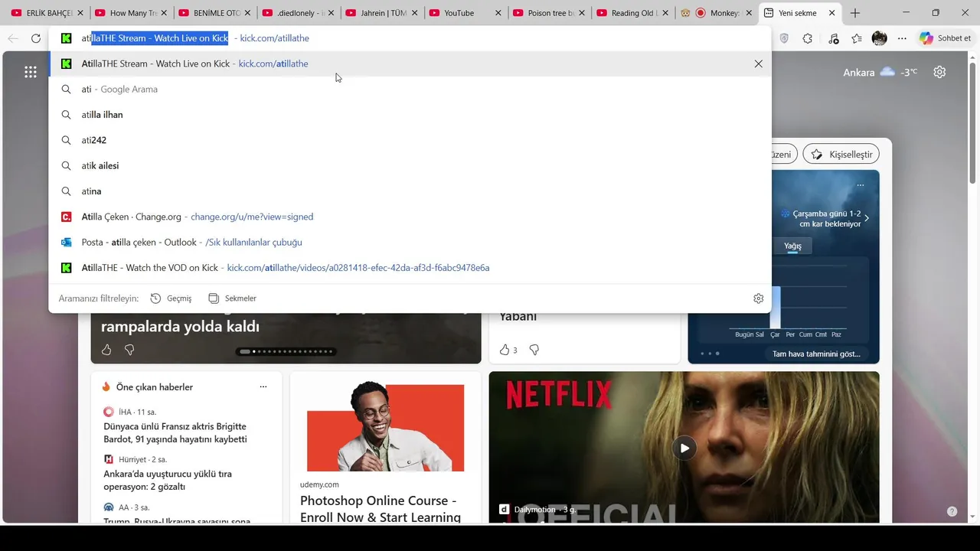Open suggestion dropdown settings gear
This screenshot has height=551, width=980.
758,298
